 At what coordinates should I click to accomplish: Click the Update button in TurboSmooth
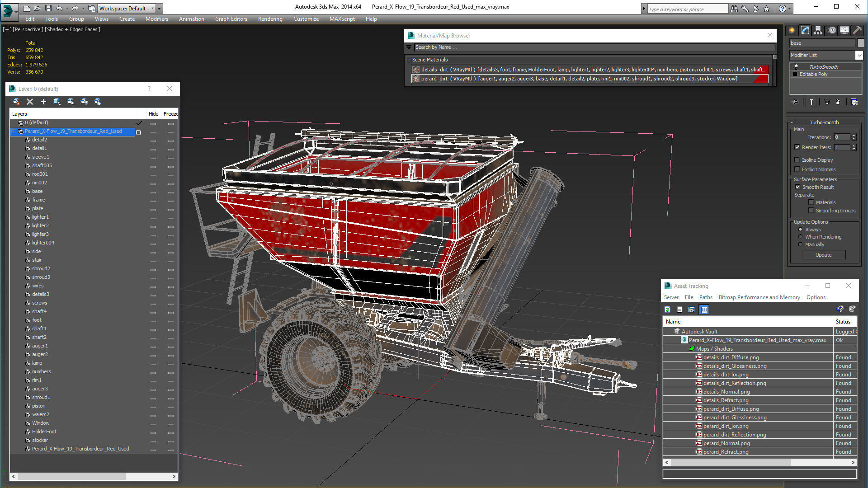(823, 255)
